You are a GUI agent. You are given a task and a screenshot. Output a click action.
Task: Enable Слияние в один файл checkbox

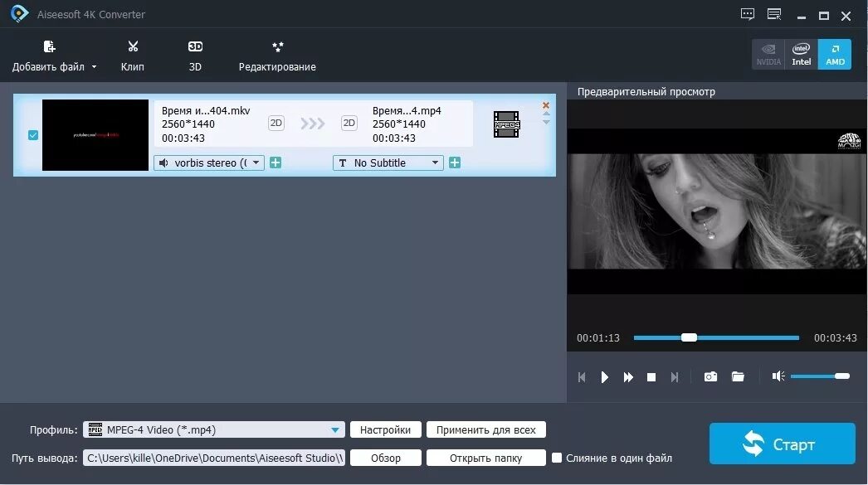(557, 458)
